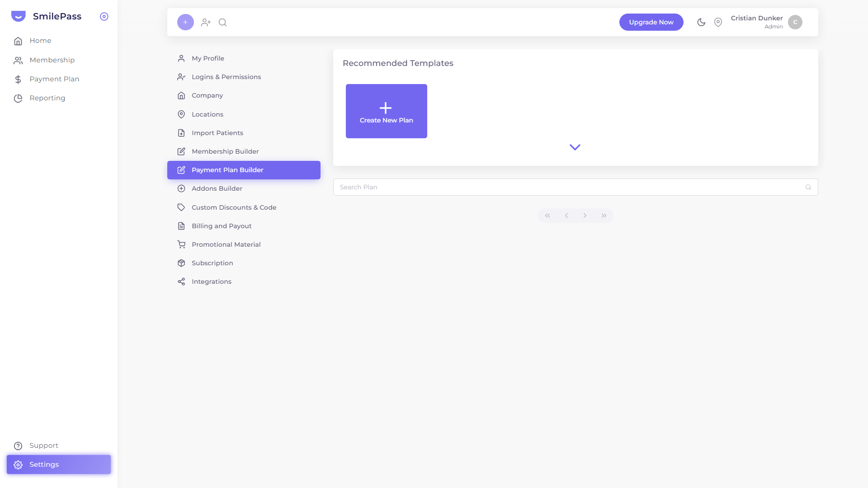
Task: Open Payment Plan in sidebar
Action: (x=59, y=79)
